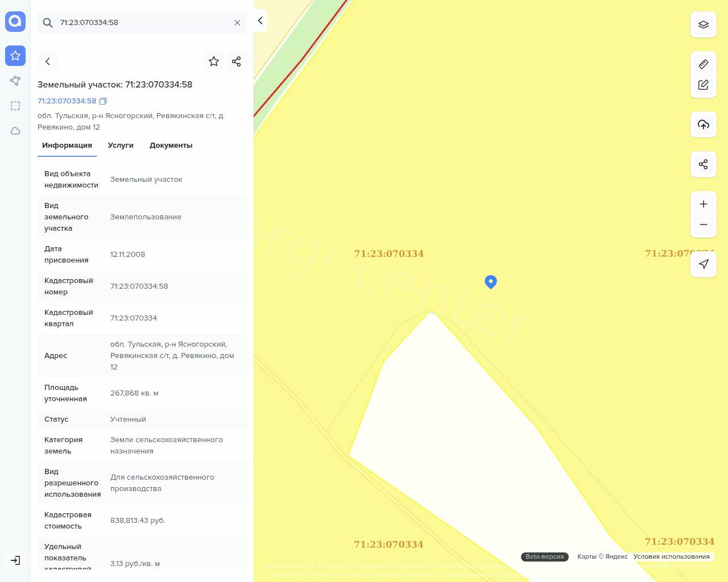Click the cadastral number link 71:23:070334:58
The height and width of the screenshot is (582, 728).
tap(67, 101)
